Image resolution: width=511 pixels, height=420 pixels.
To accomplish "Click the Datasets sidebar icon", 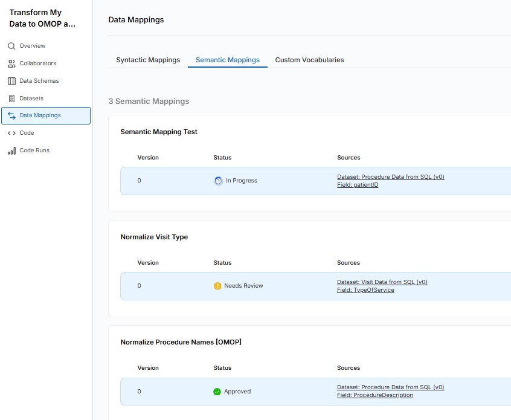I will 11,99.
